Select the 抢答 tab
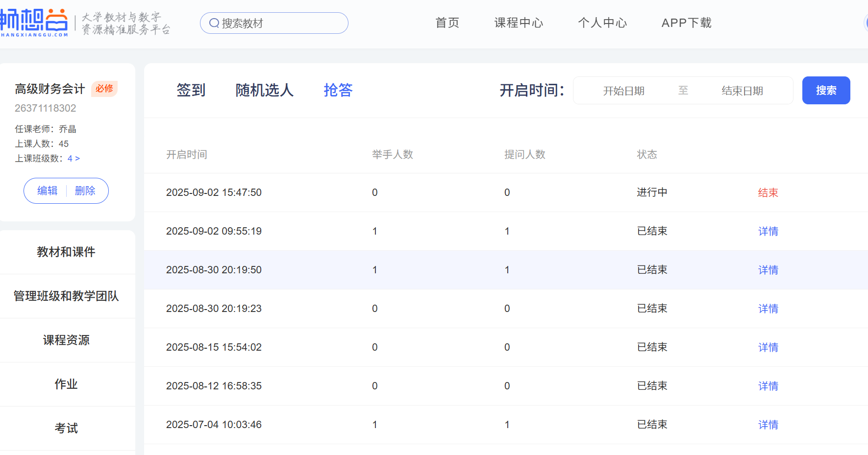The height and width of the screenshot is (455, 868). (338, 90)
